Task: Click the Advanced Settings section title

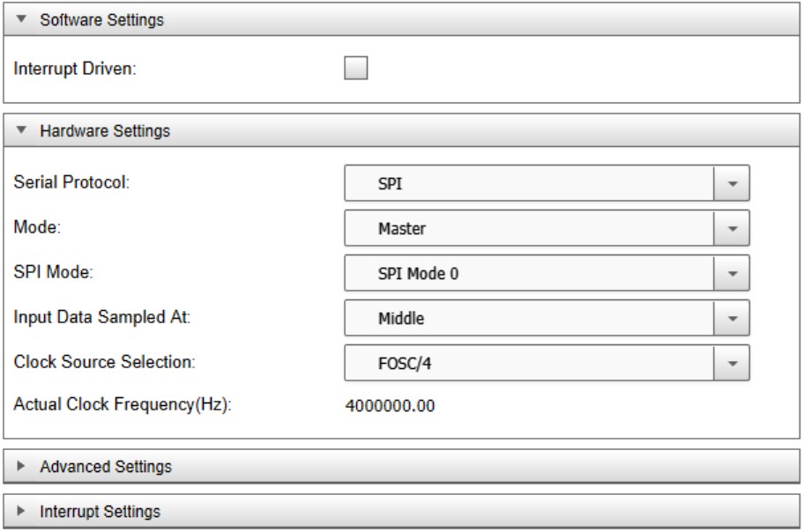Action: [x=106, y=466]
